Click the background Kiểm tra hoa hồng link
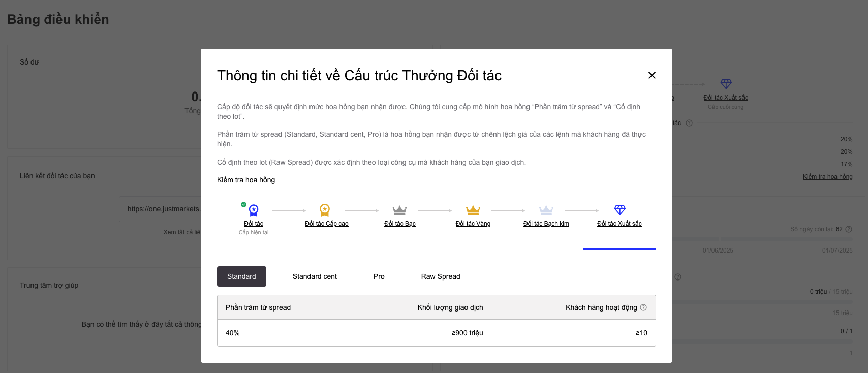 click(828, 177)
